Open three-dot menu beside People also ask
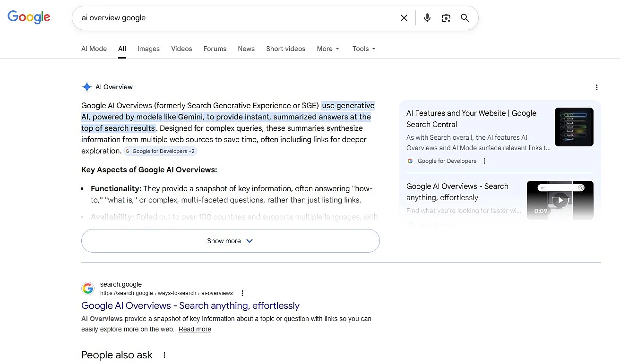The height and width of the screenshot is (364, 620). pos(164,355)
